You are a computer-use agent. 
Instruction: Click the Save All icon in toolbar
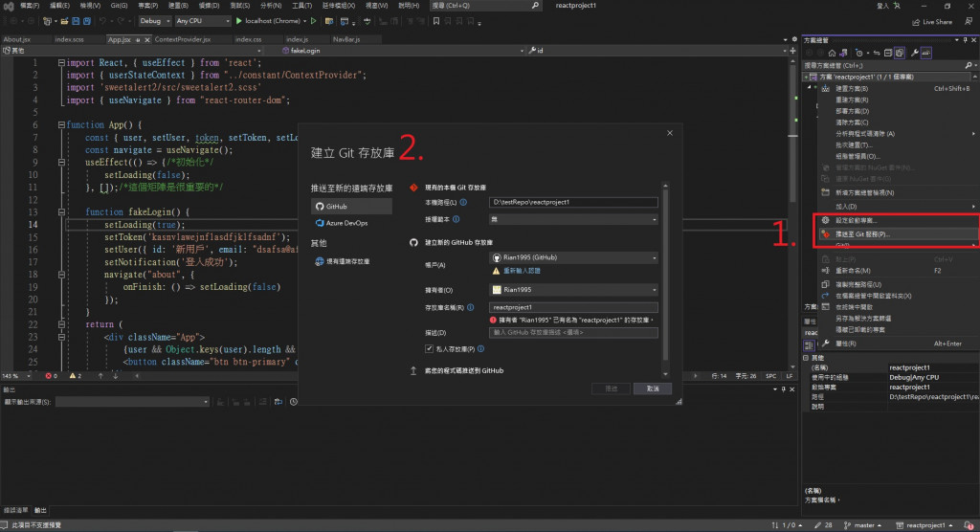click(87, 21)
